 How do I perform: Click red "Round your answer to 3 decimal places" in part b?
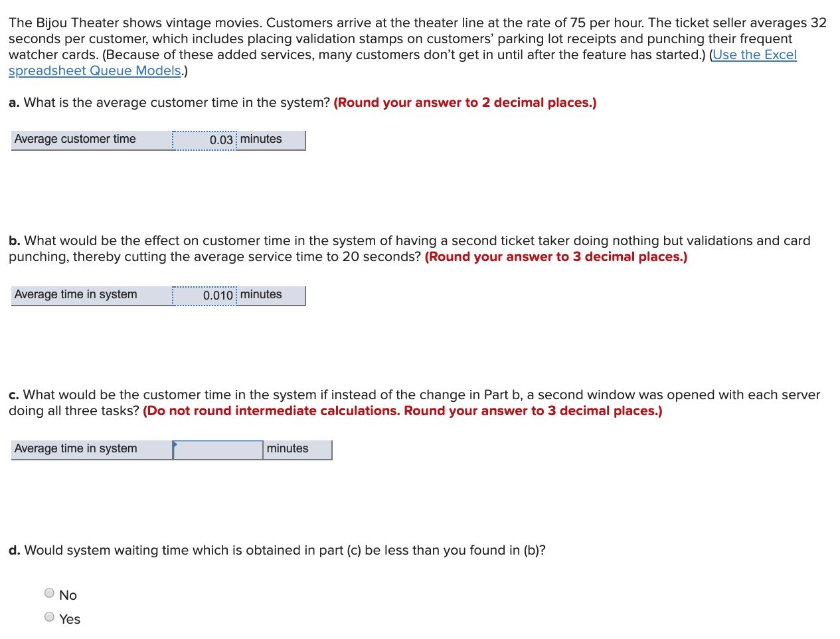coord(555,256)
